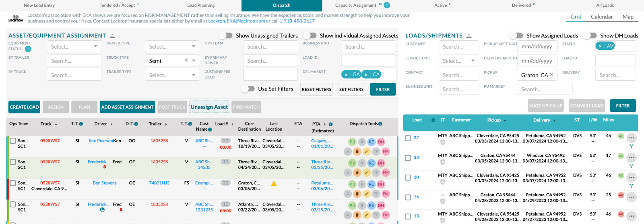This screenshot has width=644, height=224.
Task: Click trash icon in Ken Pearson row
Action: coord(357,151)
